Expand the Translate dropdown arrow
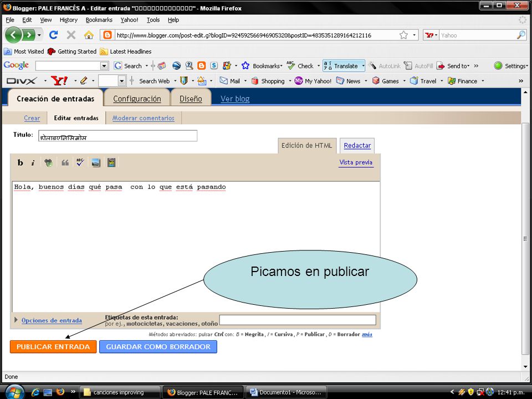Image resolution: width=532 pixels, height=399 pixels. pyautogui.click(x=363, y=66)
